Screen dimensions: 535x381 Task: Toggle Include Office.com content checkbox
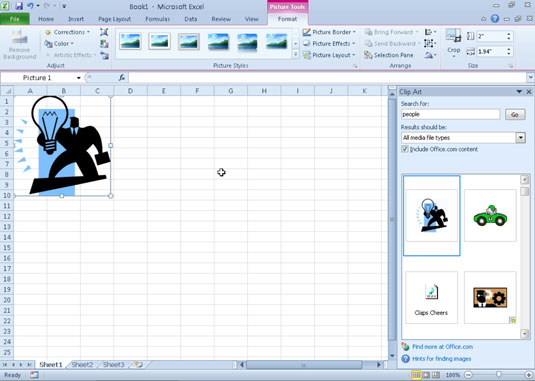click(x=405, y=149)
